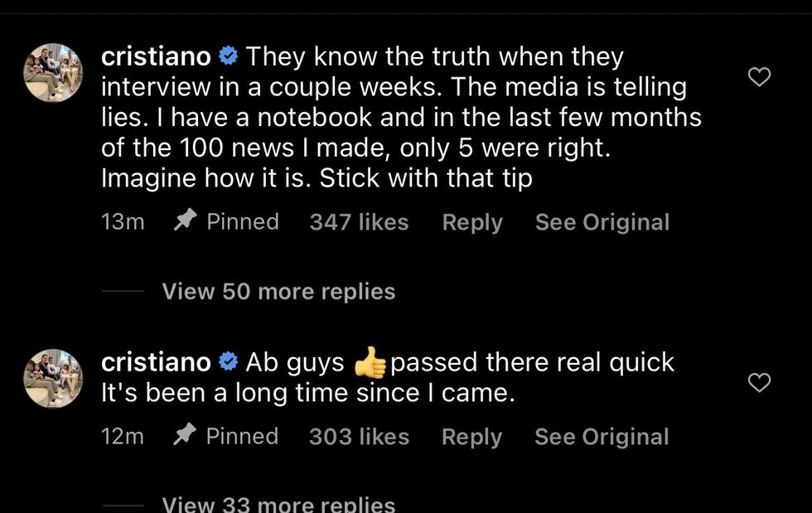Viewport: 812px width, 513px height.
Task: View the 303 likes list
Action: click(360, 436)
